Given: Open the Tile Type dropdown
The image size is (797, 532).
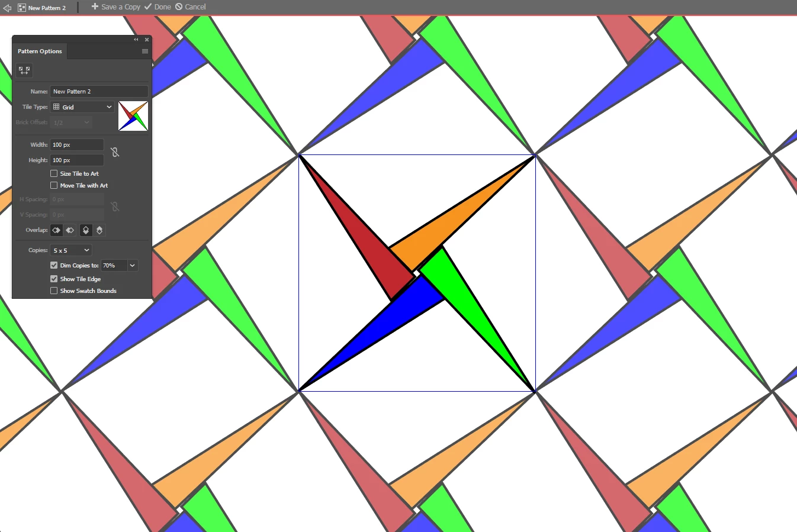Looking at the screenshot, I should coord(82,107).
